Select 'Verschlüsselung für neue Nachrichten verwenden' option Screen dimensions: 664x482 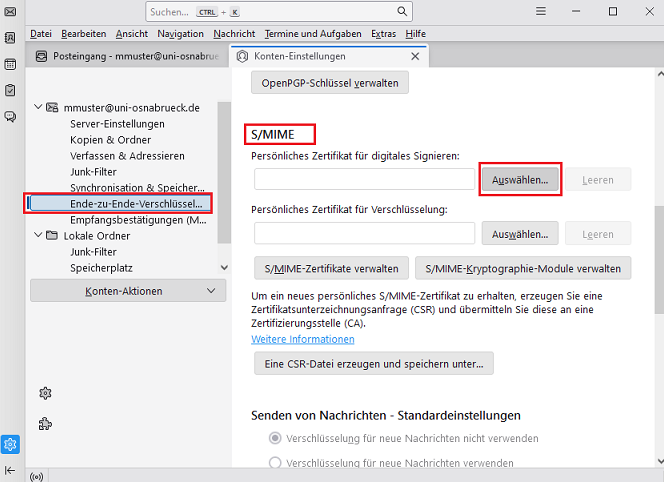click(275, 463)
